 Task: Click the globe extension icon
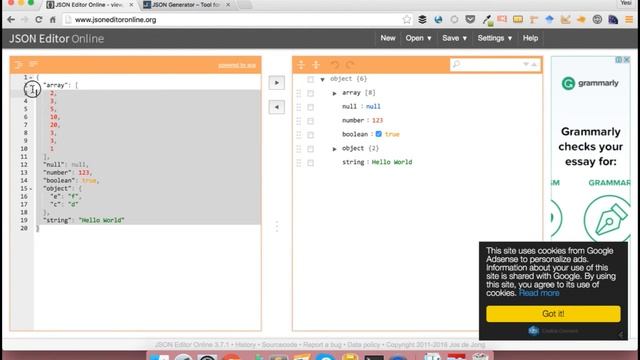coord(438,20)
